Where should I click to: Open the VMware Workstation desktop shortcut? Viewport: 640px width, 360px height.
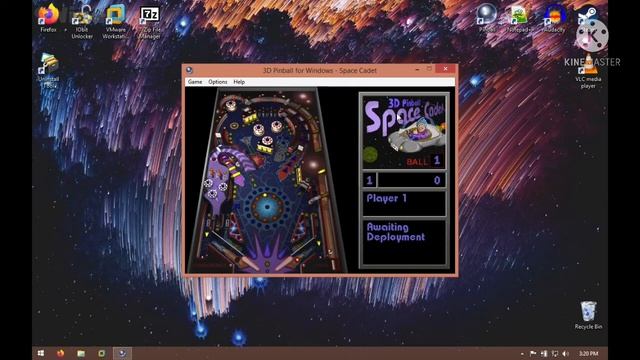pos(116,22)
